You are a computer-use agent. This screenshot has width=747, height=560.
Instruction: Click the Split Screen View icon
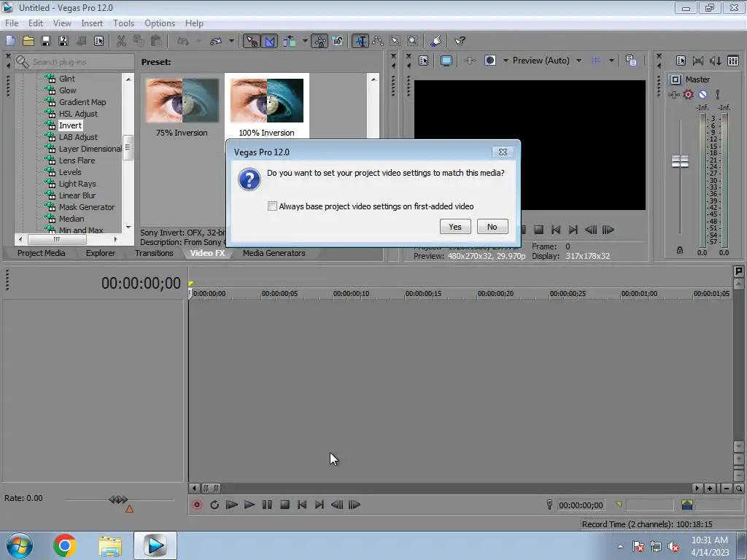pyautogui.click(x=489, y=61)
